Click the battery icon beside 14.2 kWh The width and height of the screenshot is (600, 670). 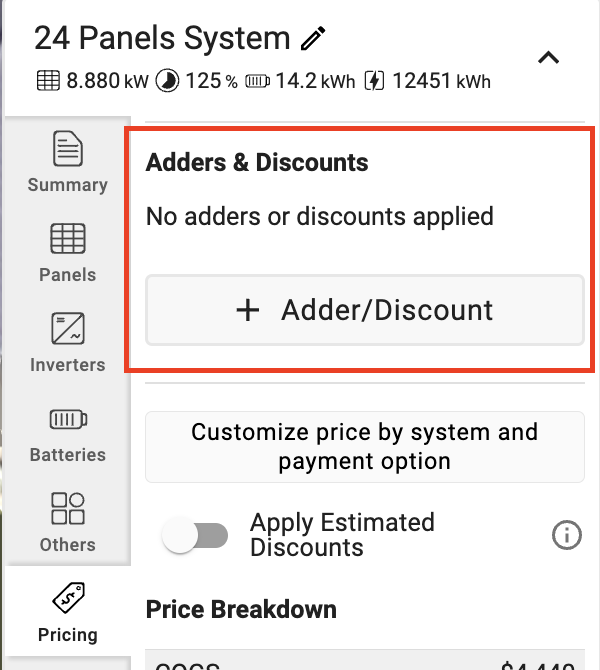click(x=258, y=81)
